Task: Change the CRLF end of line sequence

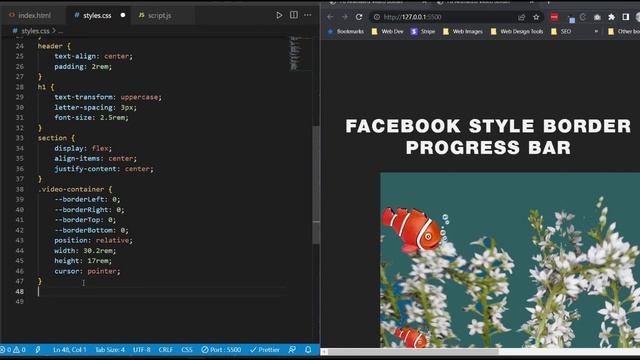Action: 165,350
